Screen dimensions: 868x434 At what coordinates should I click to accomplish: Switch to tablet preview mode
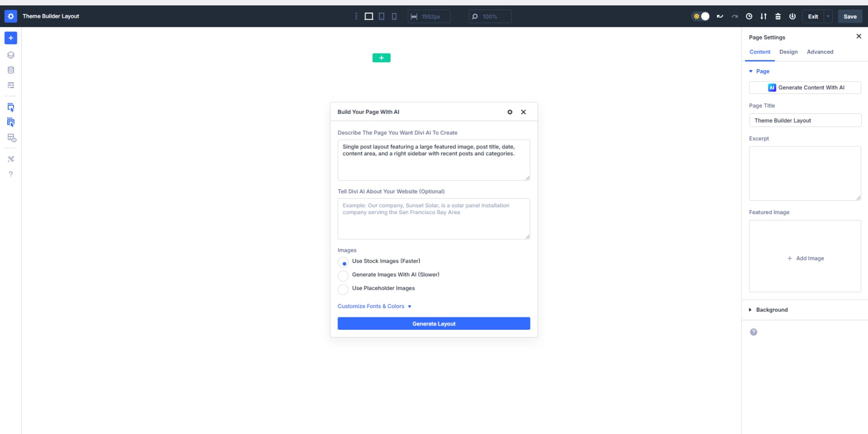pyautogui.click(x=381, y=16)
